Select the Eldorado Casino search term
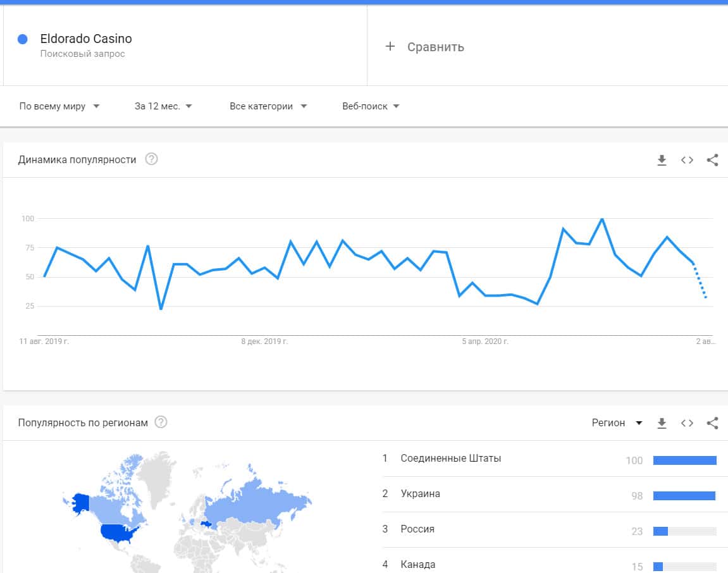The image size is (728, 573). 86,39
